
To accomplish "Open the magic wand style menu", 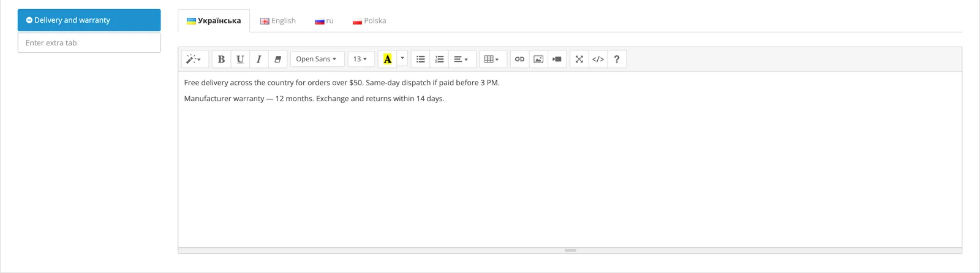I will coord(195,59).
